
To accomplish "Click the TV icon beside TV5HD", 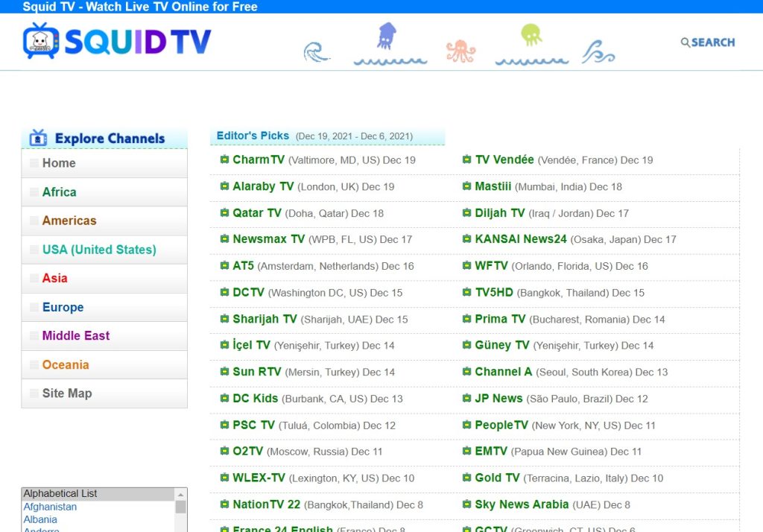I will [x=466, y=292].
